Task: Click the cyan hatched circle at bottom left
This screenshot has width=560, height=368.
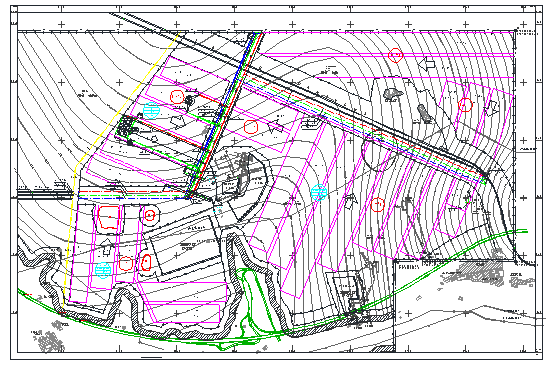Action: tap(103, 270)
